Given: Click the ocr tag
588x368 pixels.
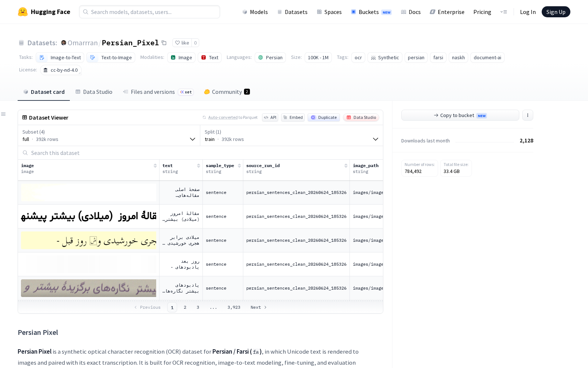Looking at the screenshot, I should pyautogui.click(x=358, y=57).
